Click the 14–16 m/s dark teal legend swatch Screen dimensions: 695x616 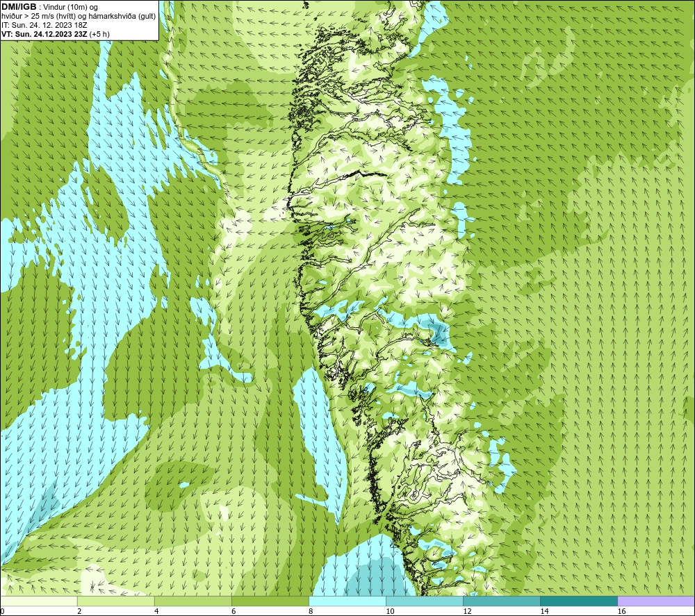[578, 601]
